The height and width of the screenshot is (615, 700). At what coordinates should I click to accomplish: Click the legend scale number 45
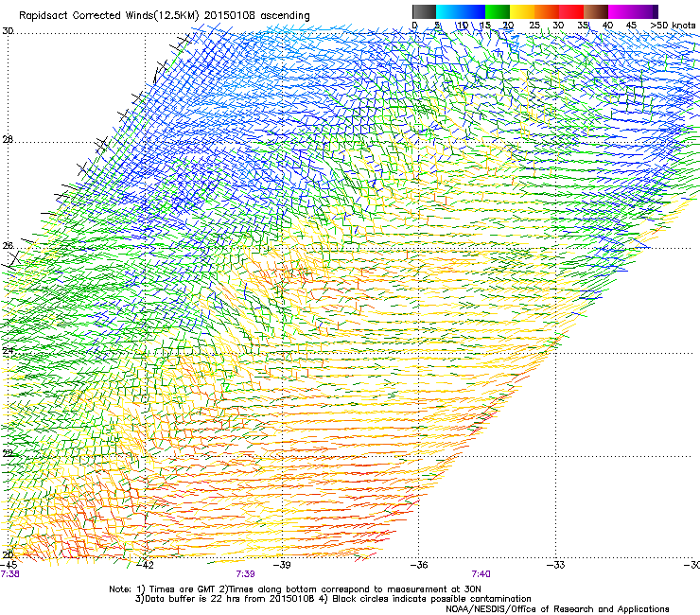(x=631, y=25)
